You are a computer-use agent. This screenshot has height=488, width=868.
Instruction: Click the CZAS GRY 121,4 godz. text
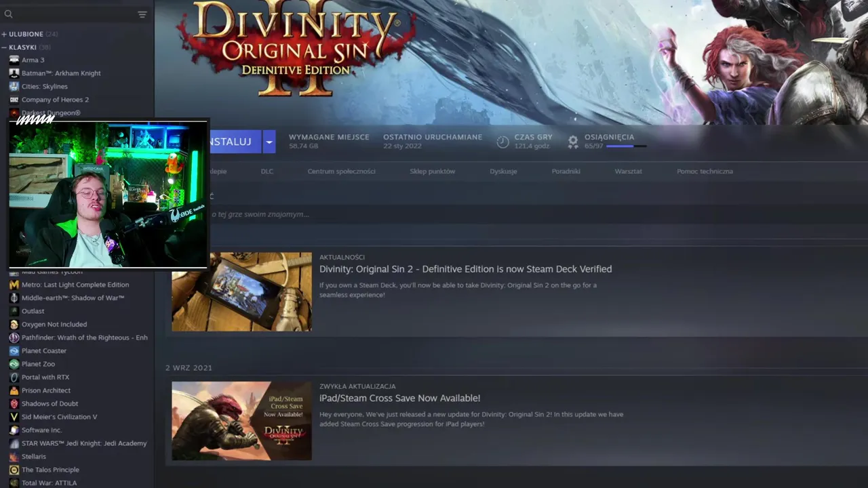coord(533,141)
